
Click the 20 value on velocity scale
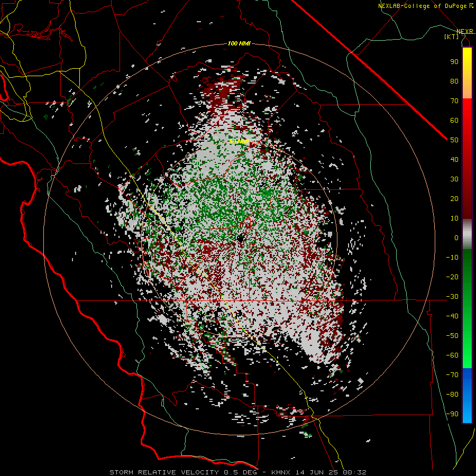coord(454,199)
